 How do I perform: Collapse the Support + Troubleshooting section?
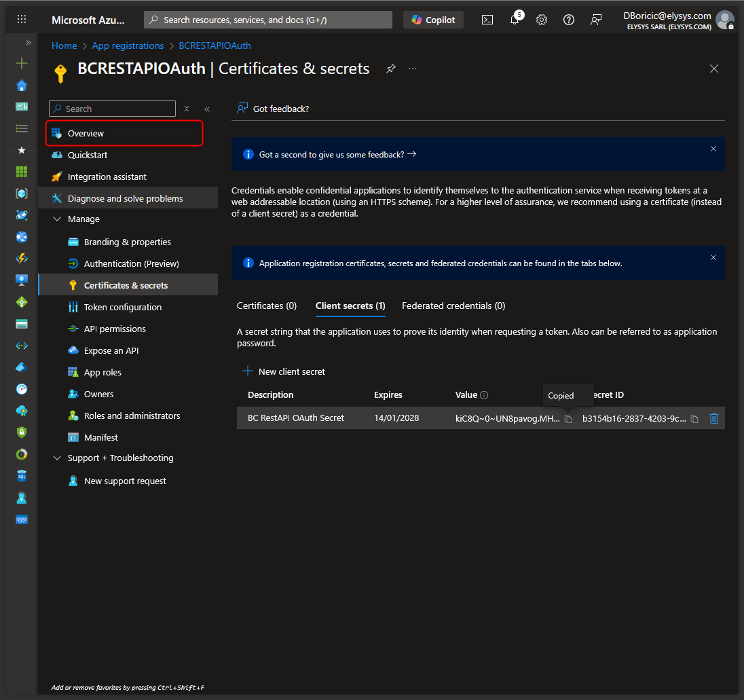[x=57, y=458]
